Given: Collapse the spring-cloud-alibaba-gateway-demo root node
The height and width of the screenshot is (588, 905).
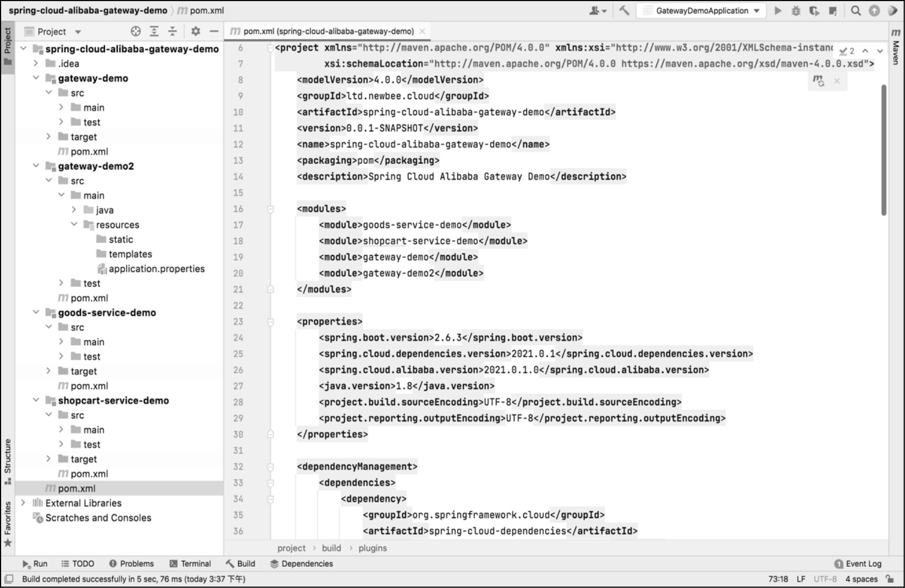Looking at the screenshot, I should (23, 49).
